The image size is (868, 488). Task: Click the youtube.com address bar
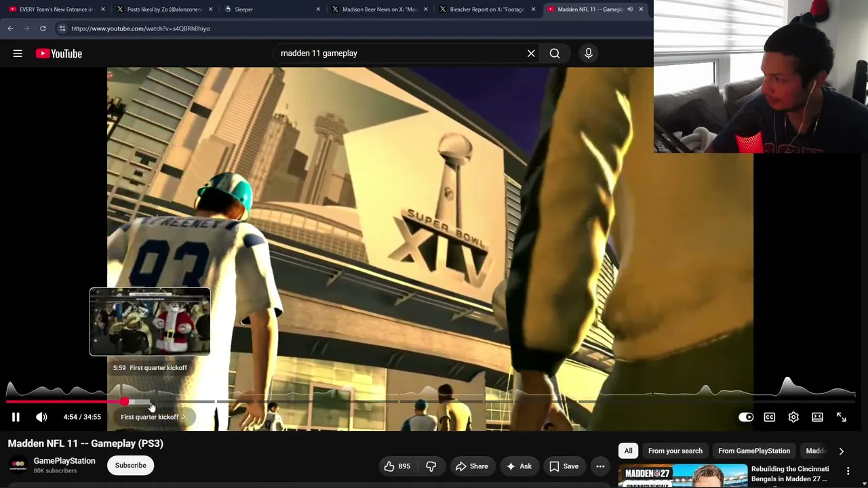(x=353, y=28)
